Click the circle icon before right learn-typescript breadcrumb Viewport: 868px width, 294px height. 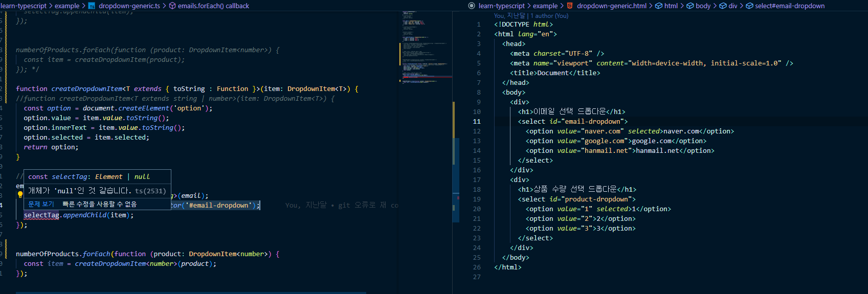click(472, 6)
